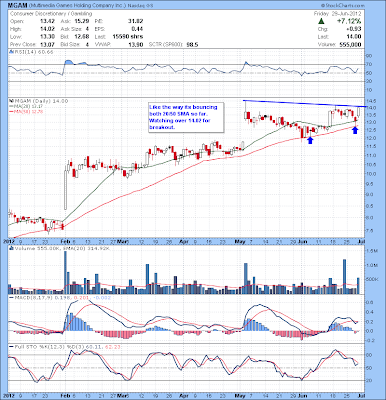Select the Low value 13.30

coord(46,37)
